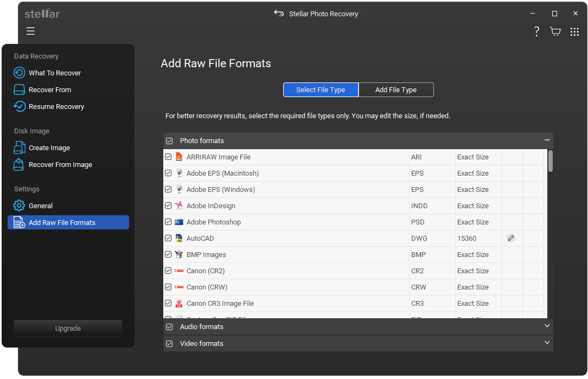This screenshot has width=588, height=379.
Task: Click the Recover From drive icon
Action: pos(20,89)
